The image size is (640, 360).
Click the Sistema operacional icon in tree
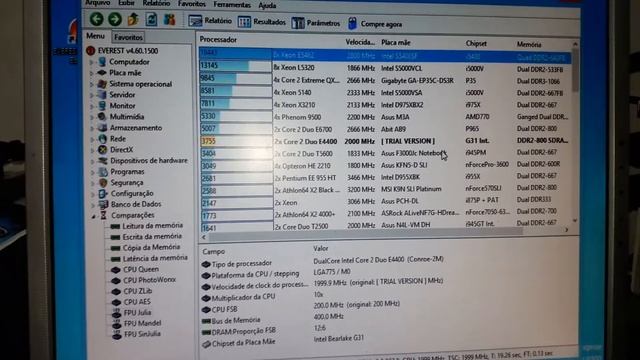102,84
